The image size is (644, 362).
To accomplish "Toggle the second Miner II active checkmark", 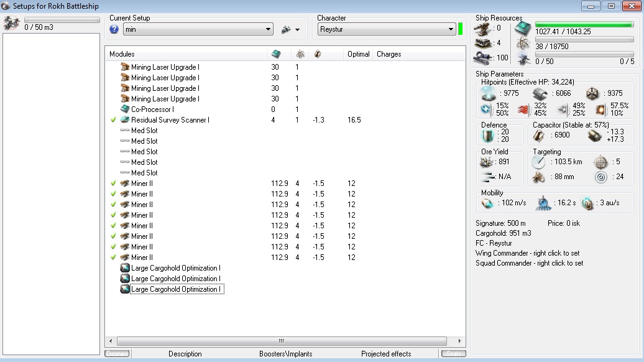I will pos(113,194).
